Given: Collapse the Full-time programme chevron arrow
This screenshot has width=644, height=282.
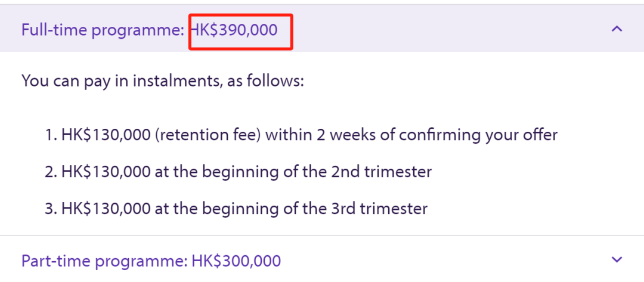Looking at the screenshot, I should pos(617,29).
